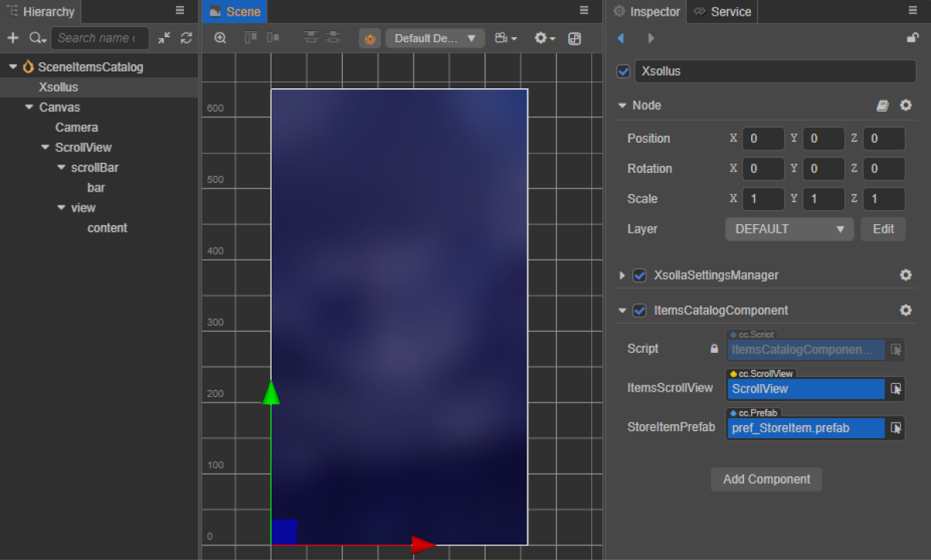The height and width of the screenshot is (560, 931).
Task: Toggle the ItemsCatalogComponent enabled checkbox
Action: [639, 310]
